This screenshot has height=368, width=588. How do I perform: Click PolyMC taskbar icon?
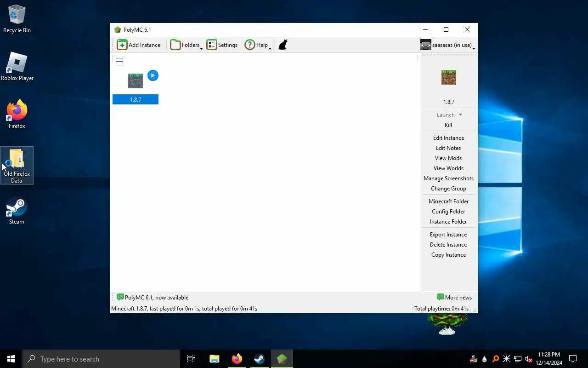[x=282, y=359]
